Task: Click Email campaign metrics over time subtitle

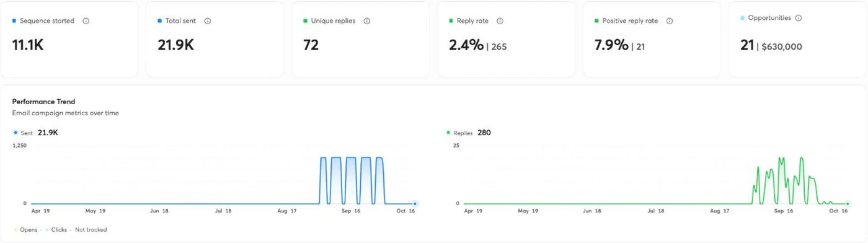Action: pos(65,113)
